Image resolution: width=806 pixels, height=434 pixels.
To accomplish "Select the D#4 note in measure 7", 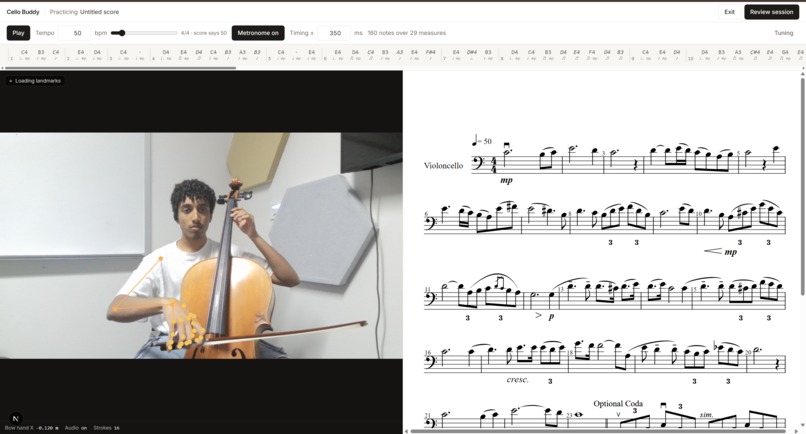I will 471,52.
